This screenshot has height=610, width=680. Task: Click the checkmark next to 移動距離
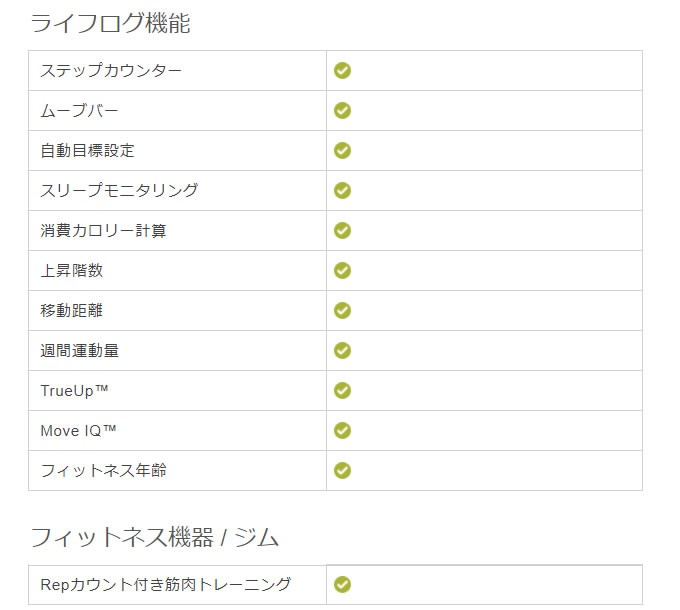pos(342,310)
